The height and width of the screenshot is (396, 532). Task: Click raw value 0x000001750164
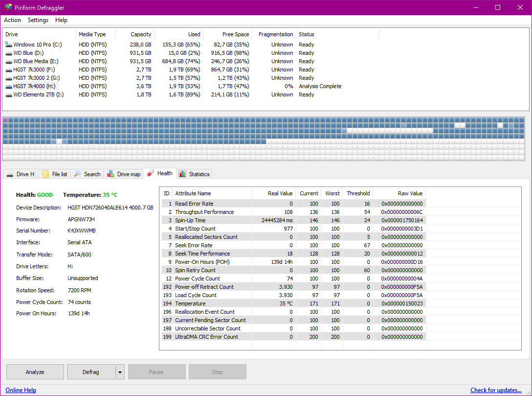(x=402, y=220)
